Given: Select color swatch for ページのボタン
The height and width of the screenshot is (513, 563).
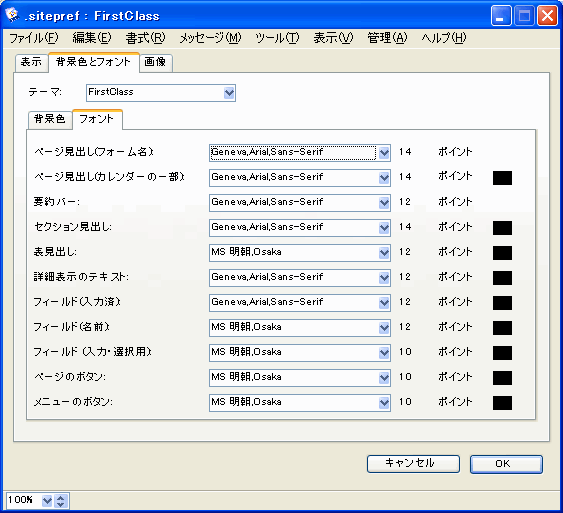Looking at the screenshot, I should point(502,378).
